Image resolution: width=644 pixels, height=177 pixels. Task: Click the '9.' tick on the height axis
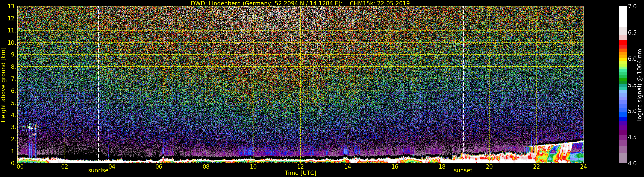coord(14,55)
